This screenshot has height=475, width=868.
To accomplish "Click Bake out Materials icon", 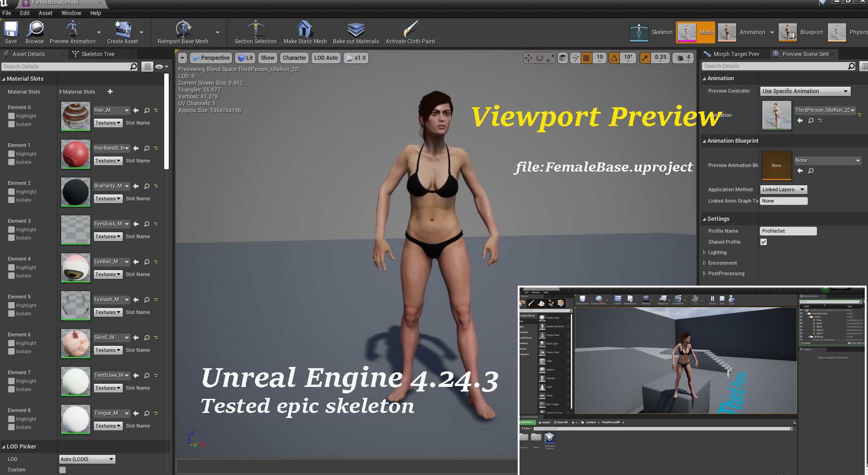I will click(x=356, y=32).
